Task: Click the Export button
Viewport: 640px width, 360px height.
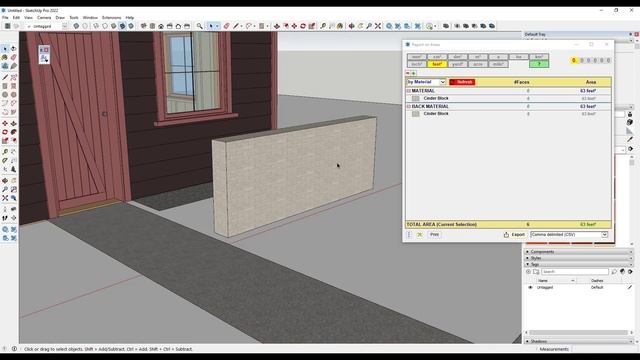Action: coord(514,235)
